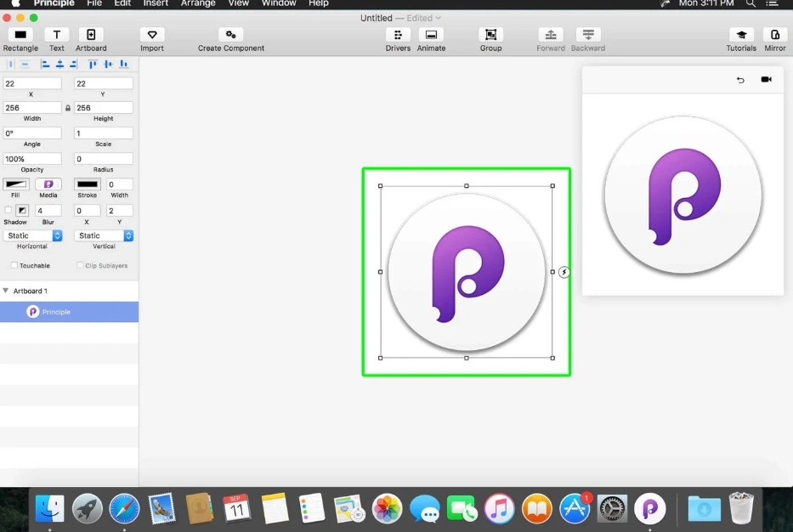Click the record button in preview window
This screenshot has height=532, width=793.
click(x=767, y=79)
